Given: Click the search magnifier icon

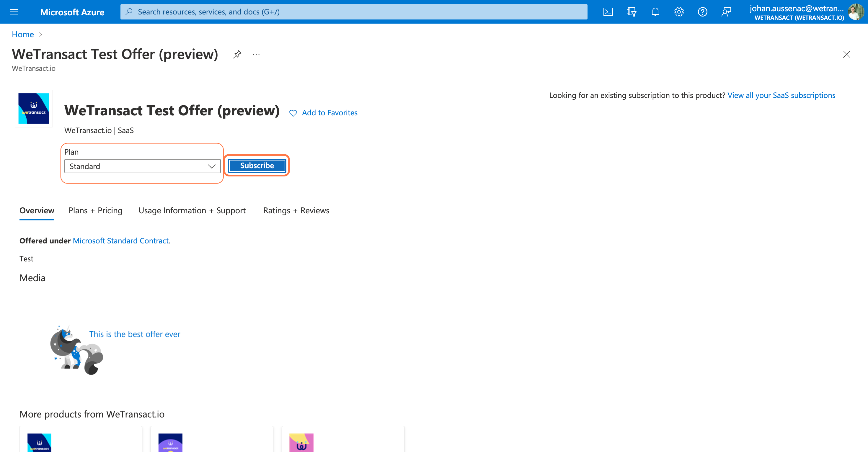Looking at the screenshot, I should point(129,12).
